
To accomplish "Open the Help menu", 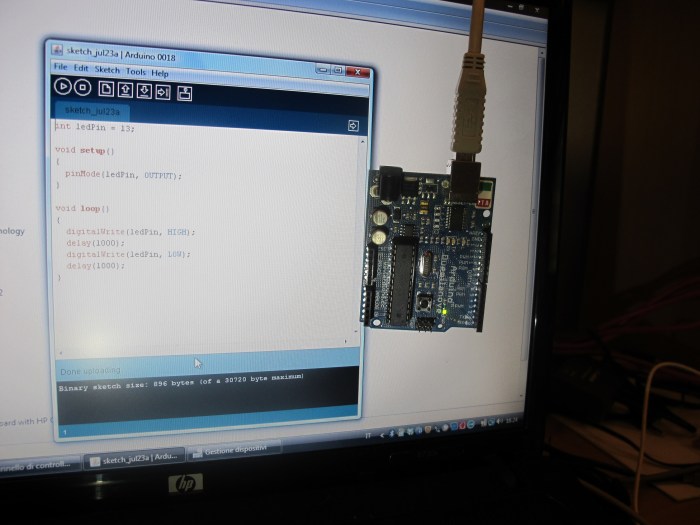I will 160,73.
